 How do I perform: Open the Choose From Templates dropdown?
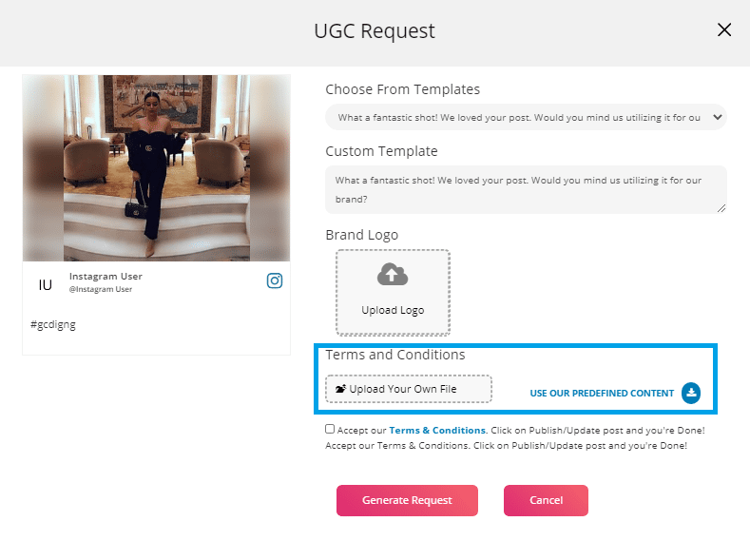tap(526, 117)
